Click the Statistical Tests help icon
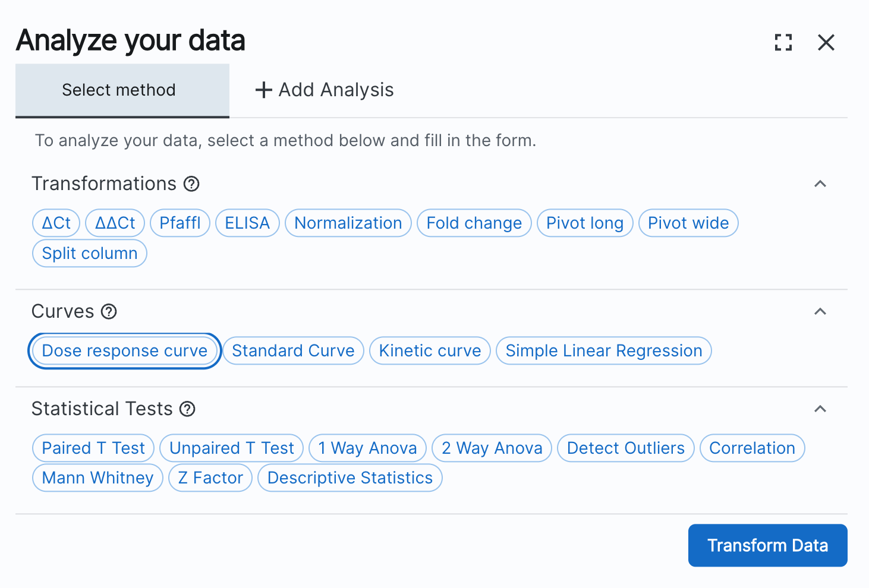 click(x=187, y=409)
